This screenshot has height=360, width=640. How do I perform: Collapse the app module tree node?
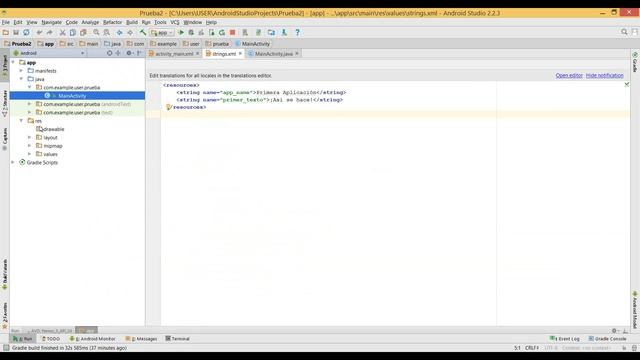coord(13,62)
